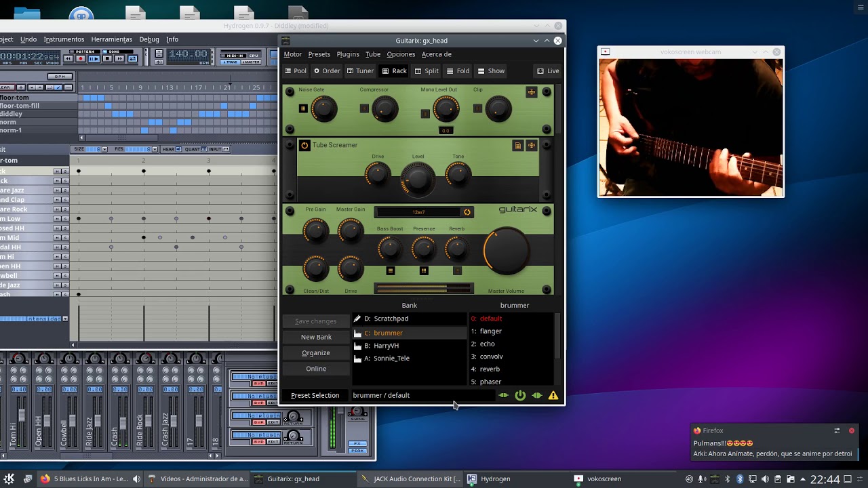Screen dimensions: 868x488
Task: Open the Presets menu in Guitarix
Action: coord(319,54)
